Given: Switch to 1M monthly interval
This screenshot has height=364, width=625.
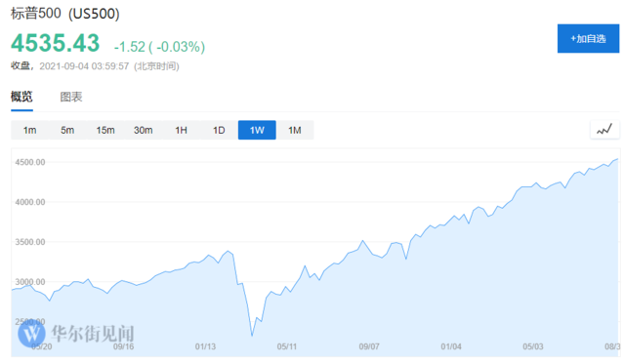Looking at the screenshot, I should click(295, 130).
